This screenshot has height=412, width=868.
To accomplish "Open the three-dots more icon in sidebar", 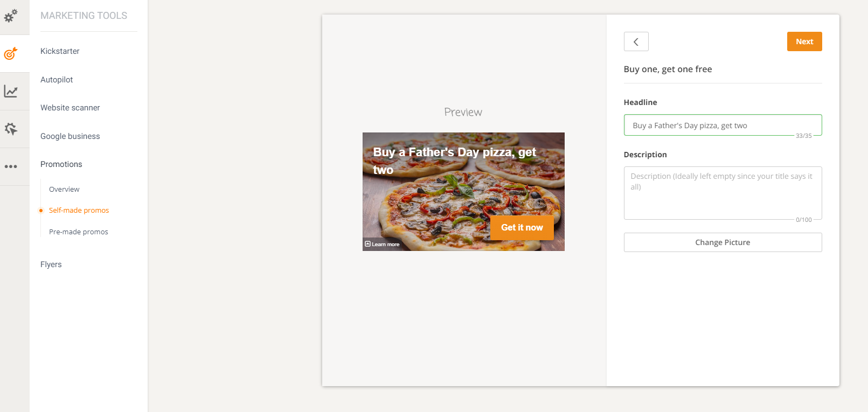I will tap(11, 166).
